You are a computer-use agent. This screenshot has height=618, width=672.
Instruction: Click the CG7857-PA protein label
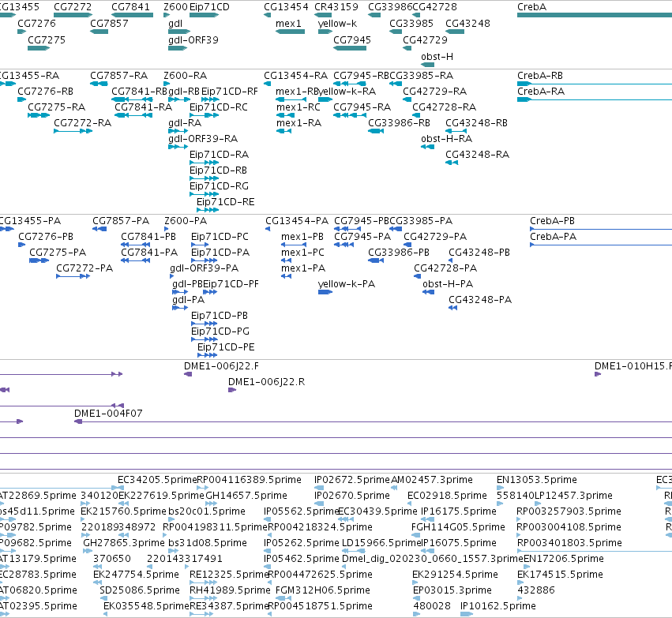click(x=121, y=222)
